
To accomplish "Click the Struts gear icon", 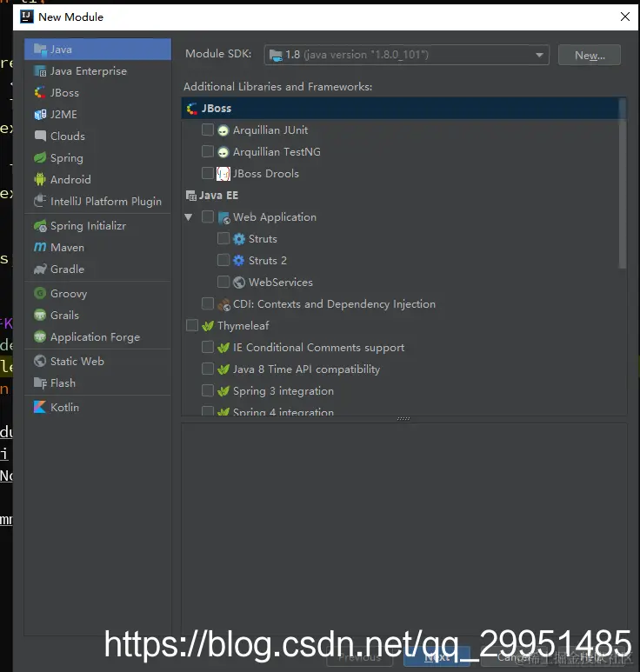I will (239, 239).
